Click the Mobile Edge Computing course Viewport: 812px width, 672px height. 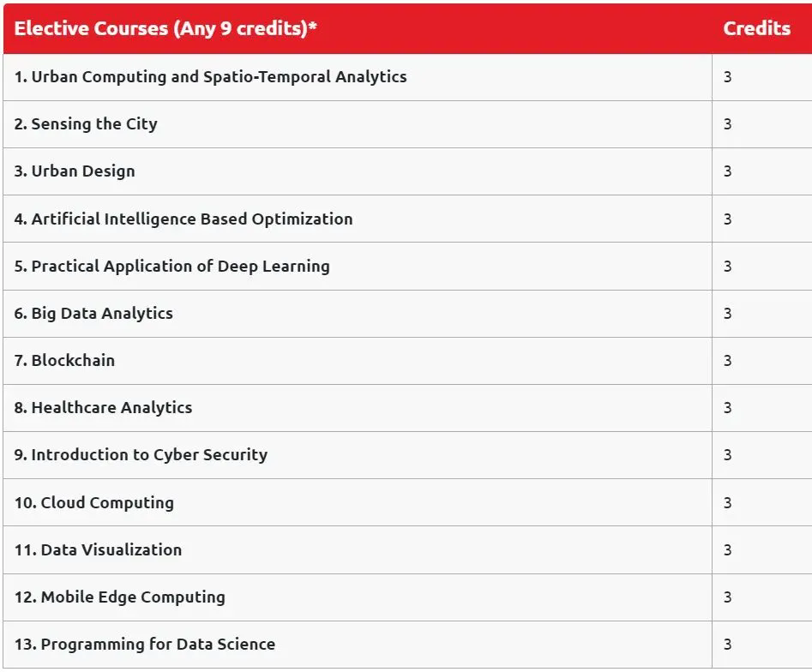tap(119, 597)
